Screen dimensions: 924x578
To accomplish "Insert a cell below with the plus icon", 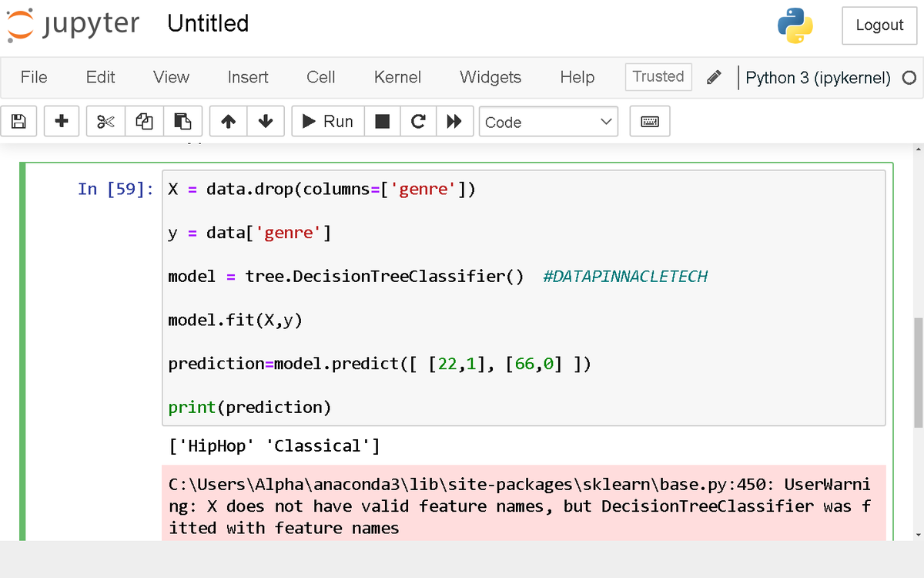I will coord(62,122).
